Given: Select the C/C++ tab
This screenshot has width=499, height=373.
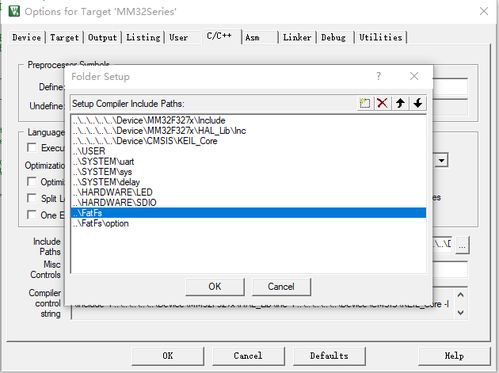Looking at the screenshot, I should coord(219,36).
